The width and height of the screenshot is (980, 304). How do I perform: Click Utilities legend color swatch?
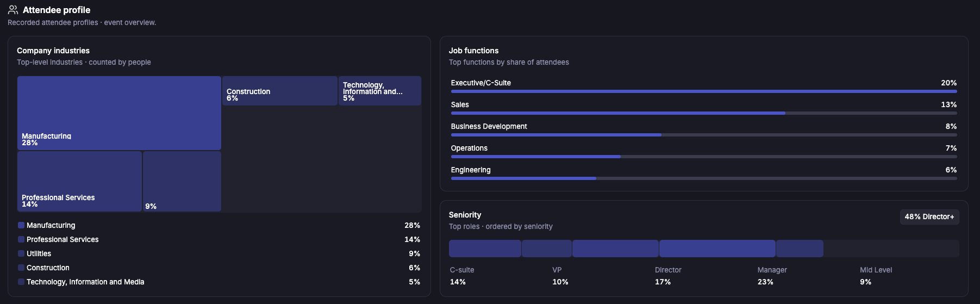point(21,253)
